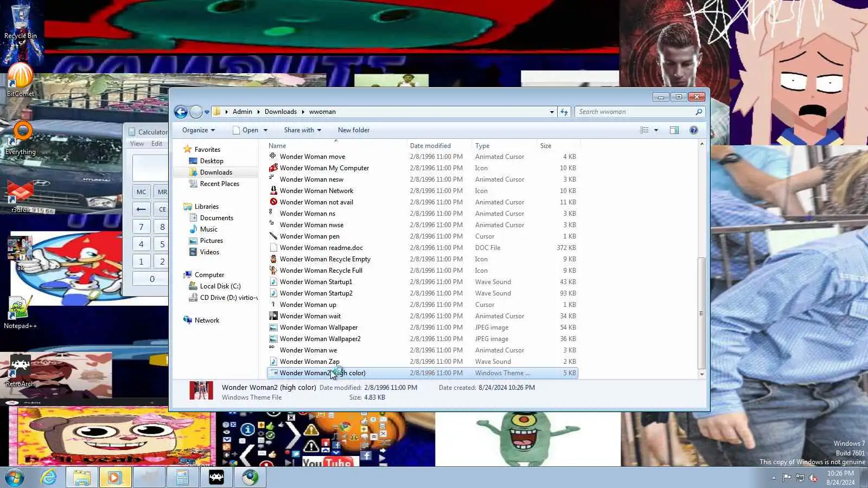Open the Recycle Bin desktop icon

click(21, 23)
